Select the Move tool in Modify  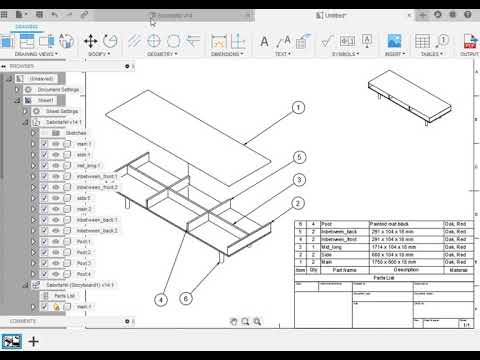[91, 41]
